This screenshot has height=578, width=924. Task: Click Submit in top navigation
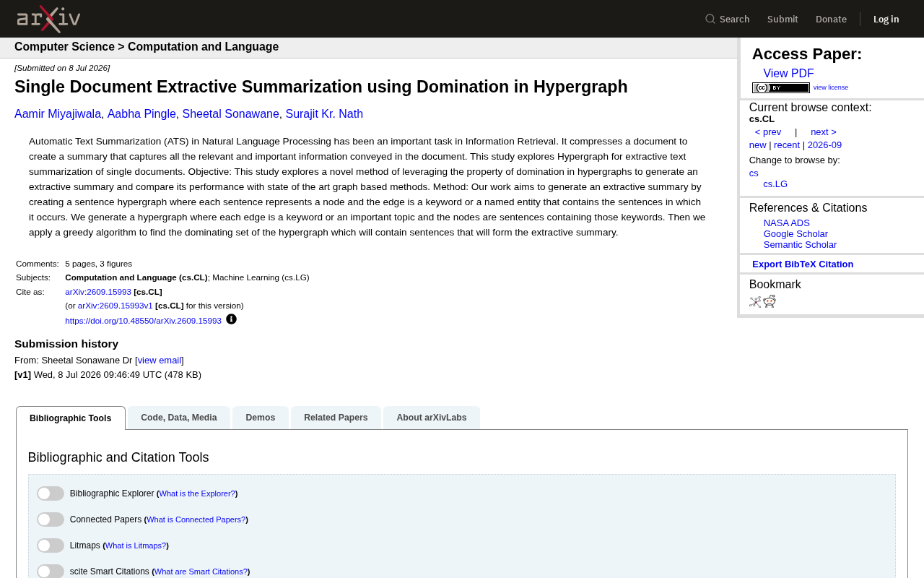(x=783, y=19)
